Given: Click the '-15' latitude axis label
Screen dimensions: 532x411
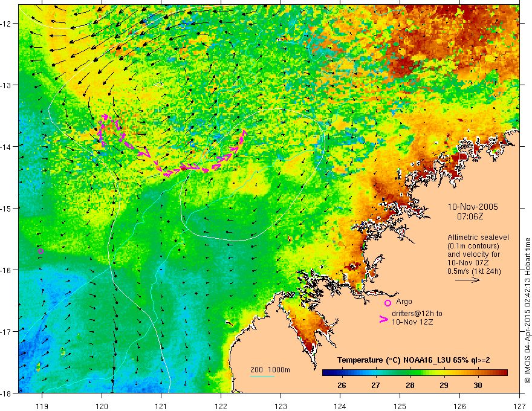Looking at the screenshot, I should point(7,208).
